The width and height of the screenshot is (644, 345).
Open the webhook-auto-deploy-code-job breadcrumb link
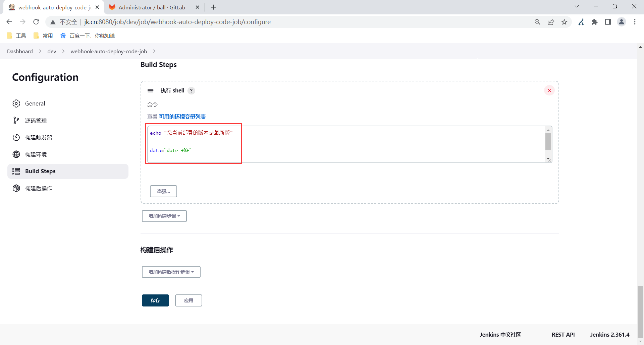click(x=109, y=51)
